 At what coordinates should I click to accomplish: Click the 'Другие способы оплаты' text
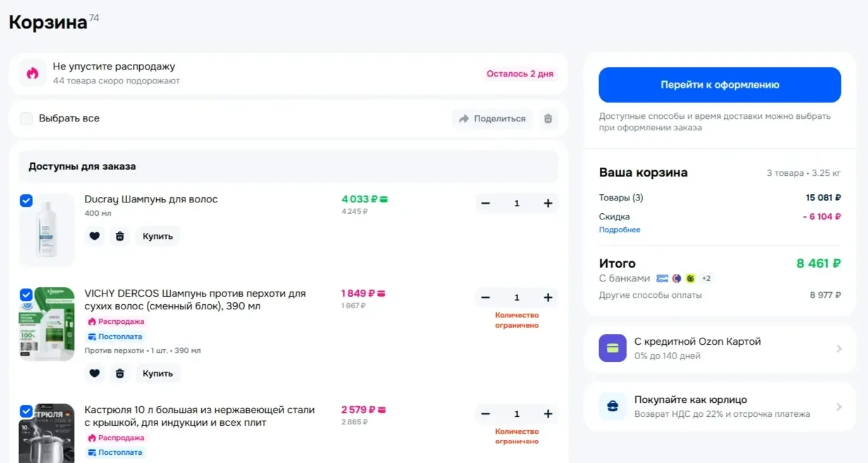click(x=650, y=295)
